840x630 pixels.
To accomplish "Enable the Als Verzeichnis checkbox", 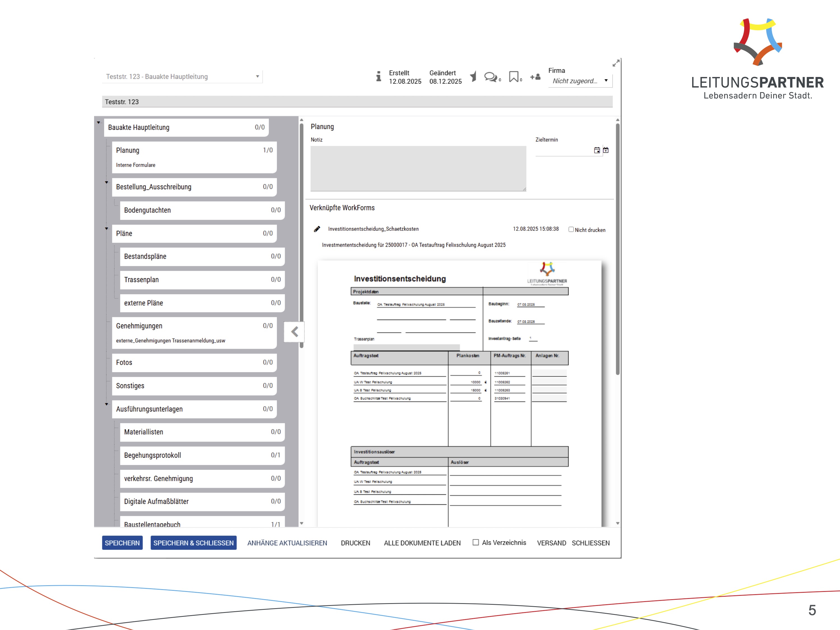I will (475, 542).
